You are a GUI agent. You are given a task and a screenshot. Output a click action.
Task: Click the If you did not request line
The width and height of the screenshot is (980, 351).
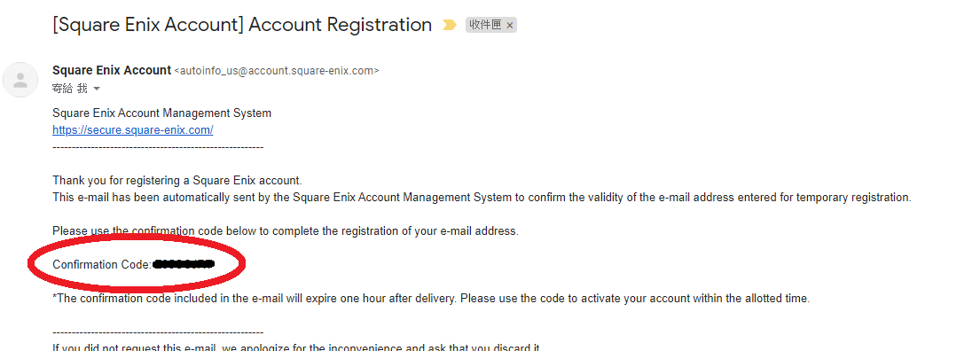[296, 347]
